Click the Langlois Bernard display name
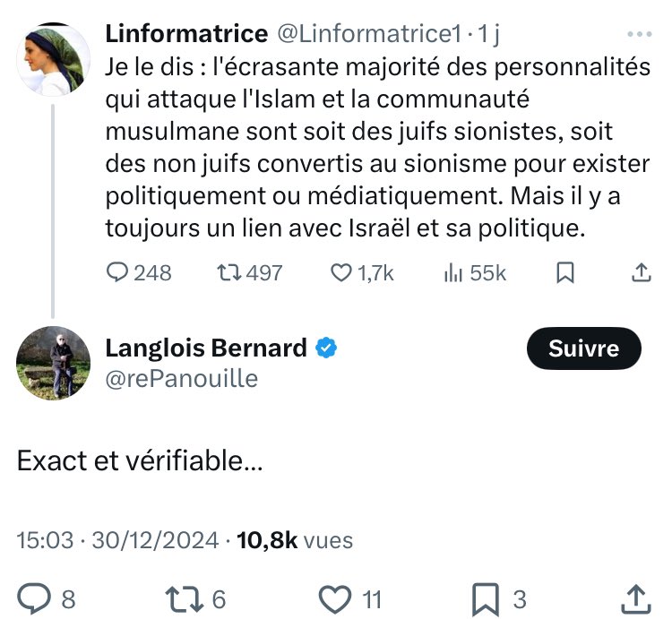Screen dimensions: 672x619 207,348
